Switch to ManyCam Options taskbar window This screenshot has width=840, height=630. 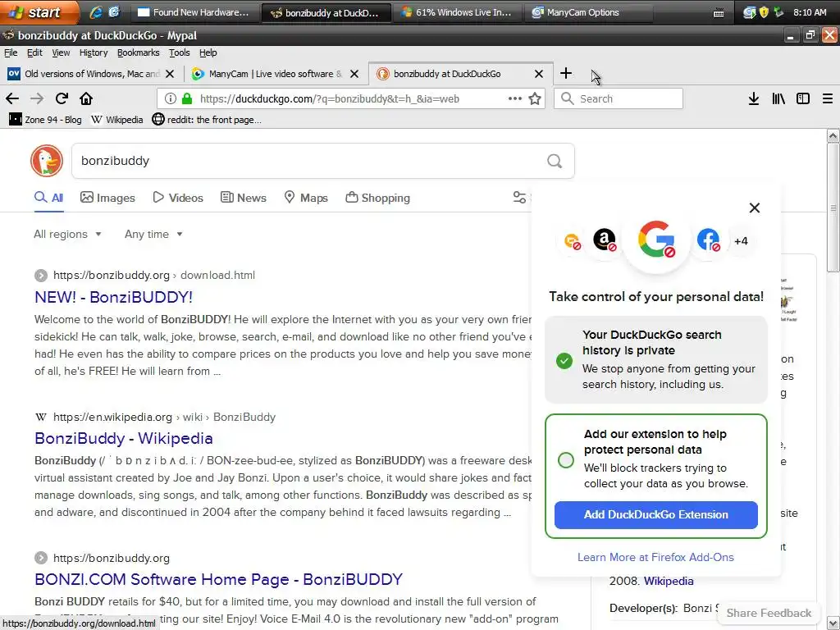coord(589,12)
